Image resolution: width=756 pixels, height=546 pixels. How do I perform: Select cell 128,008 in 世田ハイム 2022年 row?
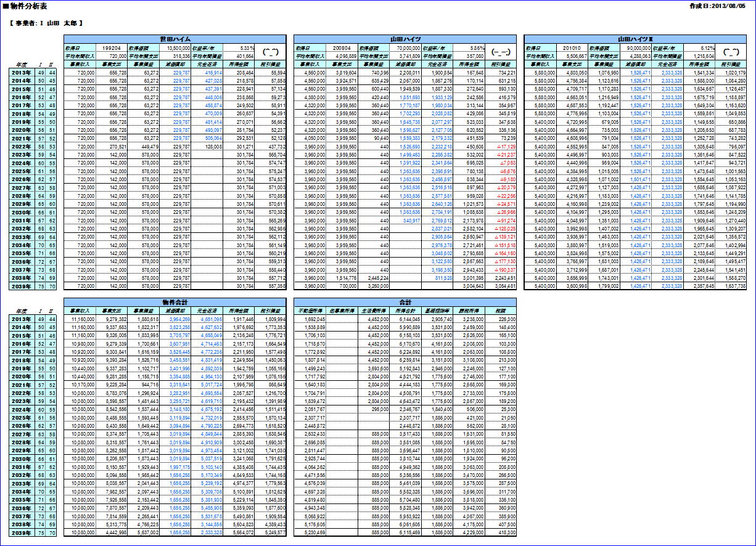(207, 147)
